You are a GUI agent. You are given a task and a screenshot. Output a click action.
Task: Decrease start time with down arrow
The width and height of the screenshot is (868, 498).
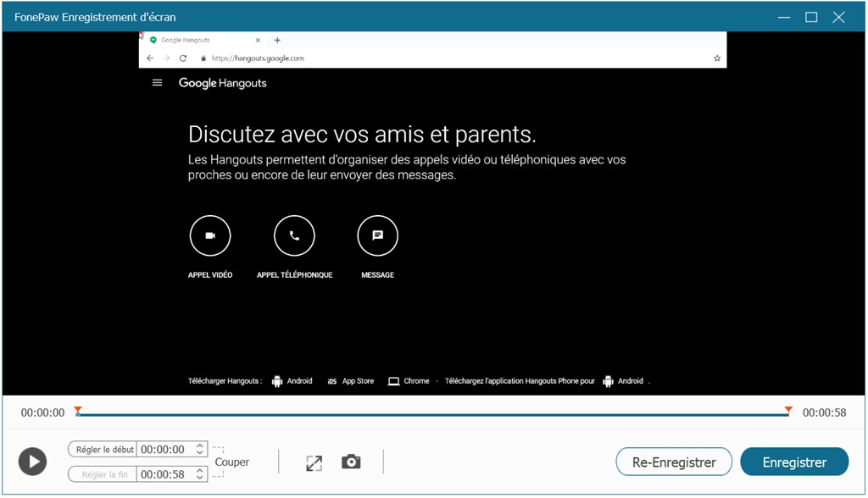tap(200, 453)
